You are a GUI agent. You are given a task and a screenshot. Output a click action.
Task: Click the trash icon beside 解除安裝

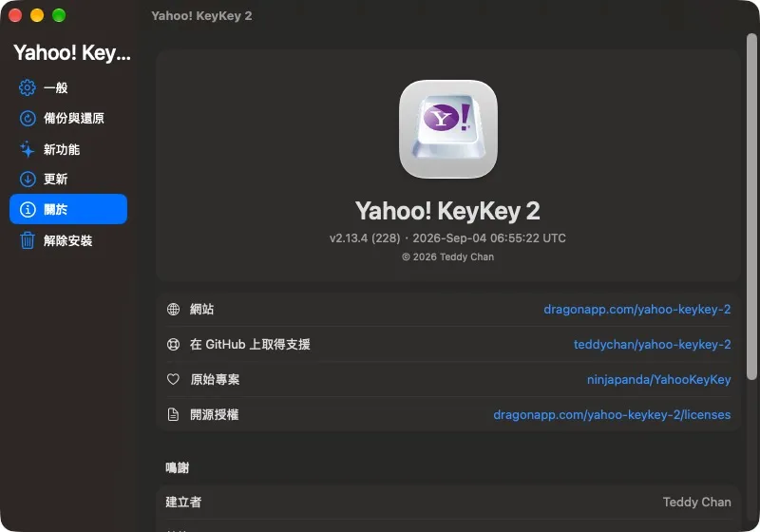click(28, 240)
